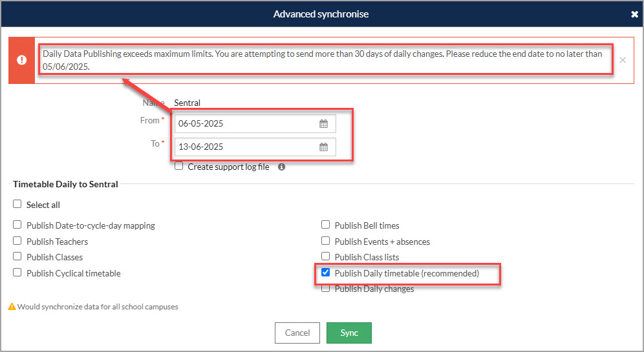Dismiss the error alert with its small X
This screenshot has width=644, height=352.
[623, 60]
